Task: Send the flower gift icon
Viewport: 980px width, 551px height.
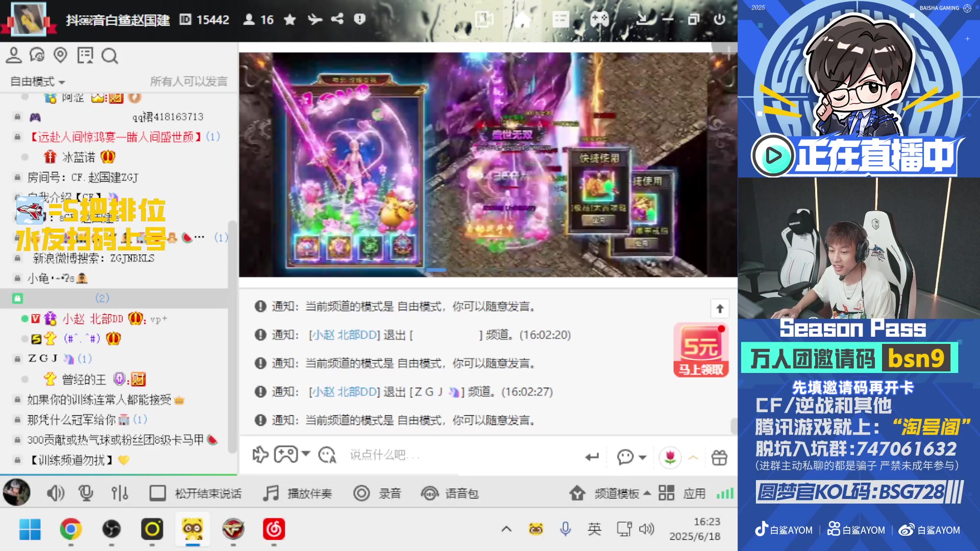Action: coord(670,457)
